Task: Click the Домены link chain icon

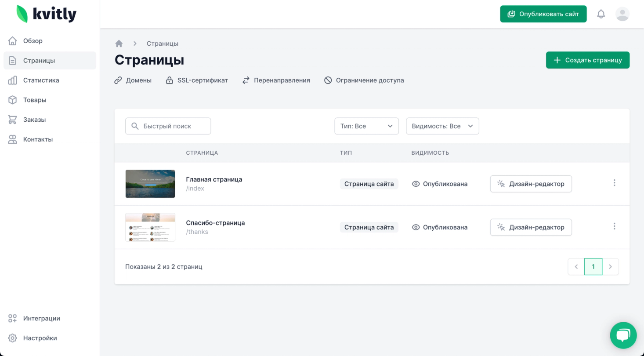Action: 118,80
